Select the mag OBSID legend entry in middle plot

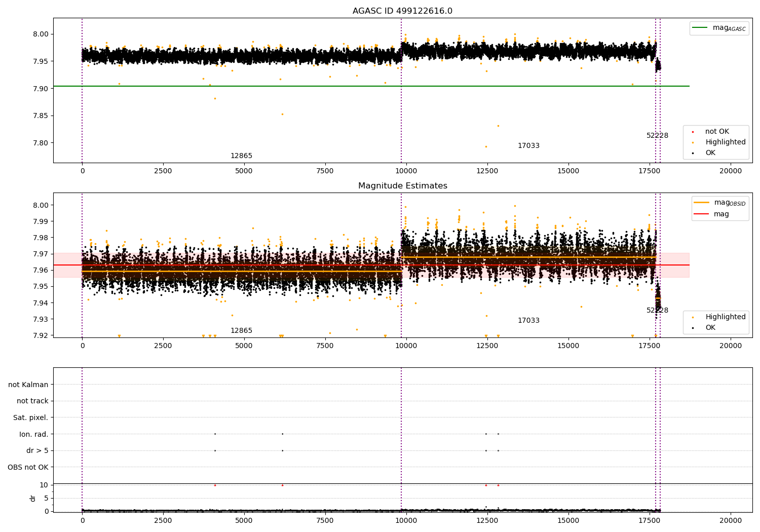tap(720, 203)
